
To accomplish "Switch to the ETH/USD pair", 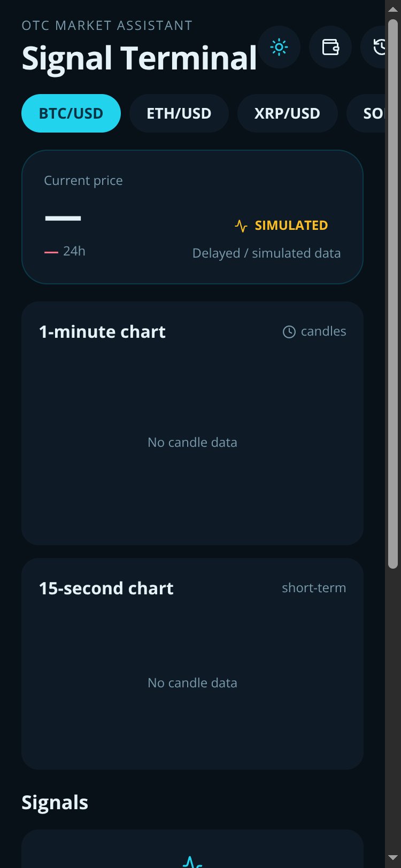I will (x=179, y=113).
